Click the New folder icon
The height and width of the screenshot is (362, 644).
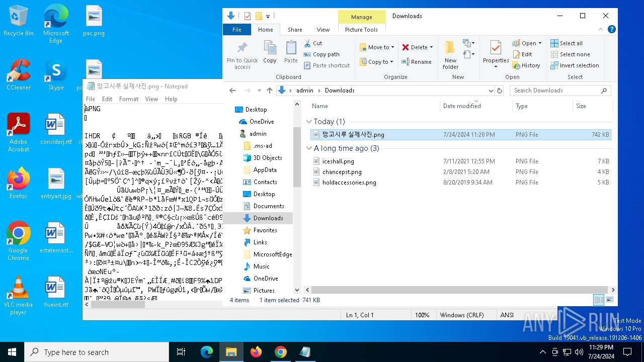coord(450,55)
